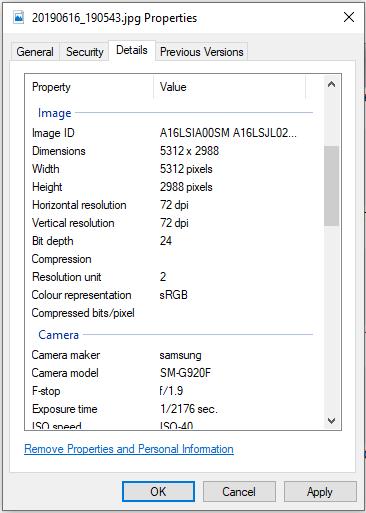This screenshot has height=513, width=366.
Task: Select the Resolution unit label
Action: click(67, 277)
